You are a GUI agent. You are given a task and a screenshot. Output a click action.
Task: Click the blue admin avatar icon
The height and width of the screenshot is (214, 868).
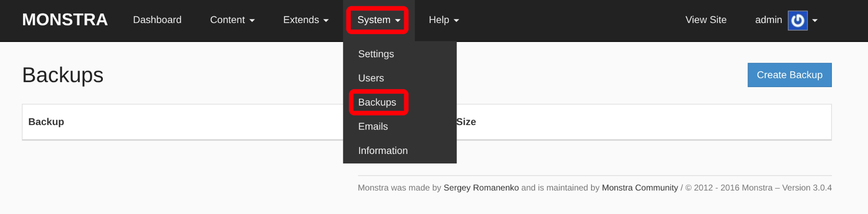pos(797,20)
